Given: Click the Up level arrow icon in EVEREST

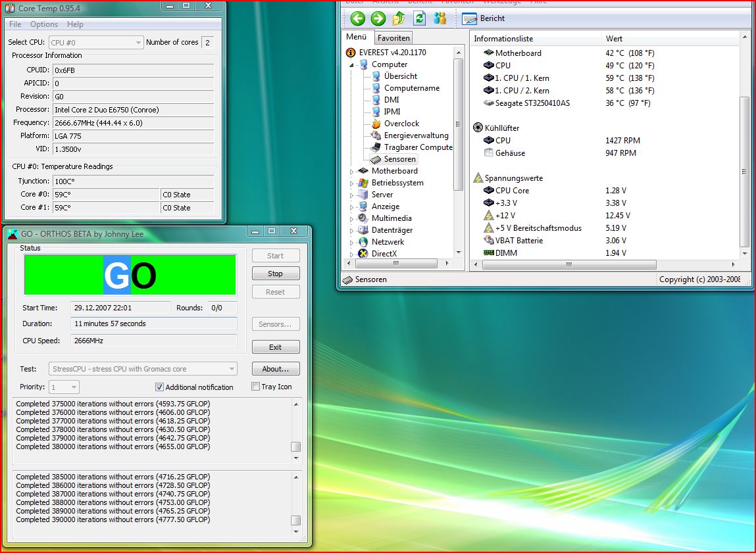Looking at the screenshot, I should tap(399, 19).
